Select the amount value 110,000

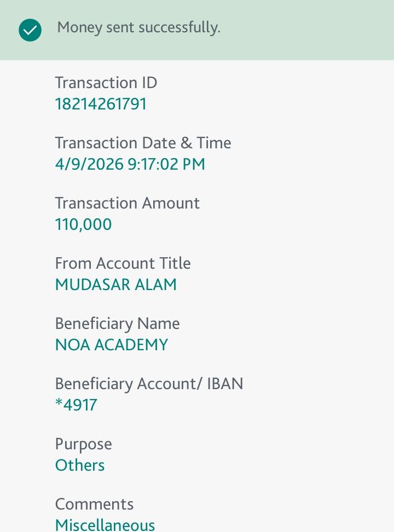point(83,224)
